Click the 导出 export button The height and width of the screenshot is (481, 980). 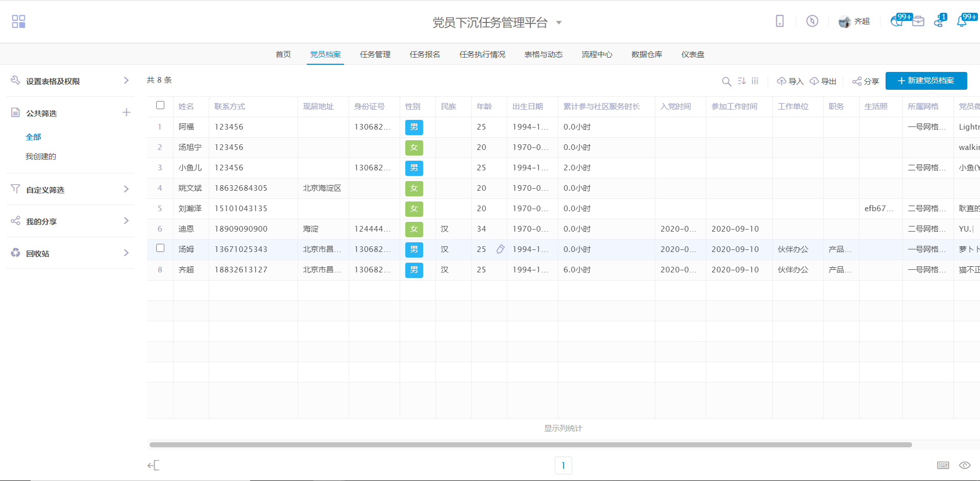point(823,81)
